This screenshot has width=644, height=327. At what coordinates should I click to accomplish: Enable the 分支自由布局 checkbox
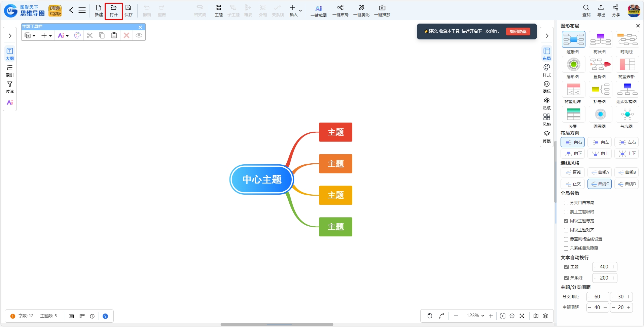click(566, 203)
